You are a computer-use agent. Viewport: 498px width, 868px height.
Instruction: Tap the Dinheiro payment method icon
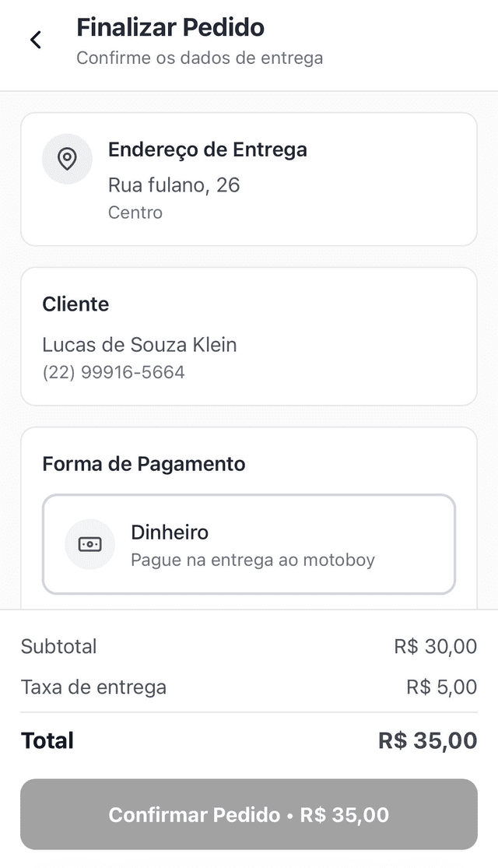pos(89,544)
